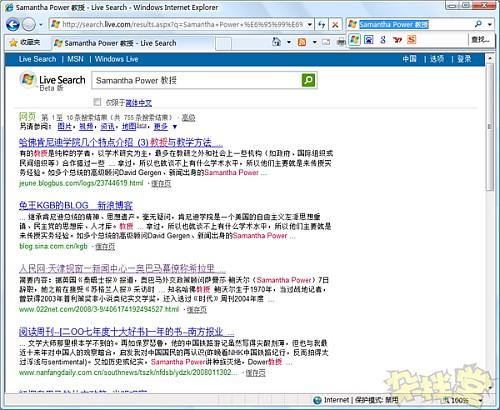Expand the address bar history dropdown
This screenshot has height=410, width=500.
pos(310,24)
